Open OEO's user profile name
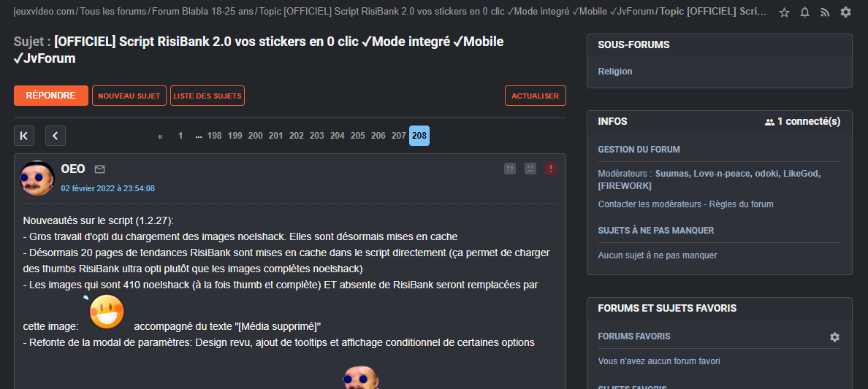This screenshot has height=389, width=868. 73,169
